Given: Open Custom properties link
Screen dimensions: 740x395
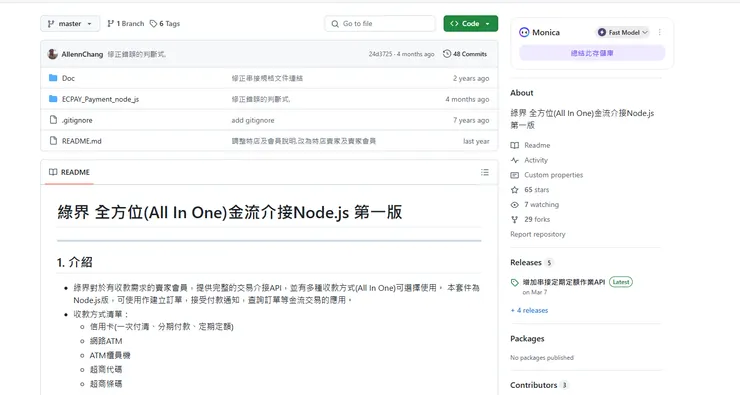Looking at the screenshot, I should point(554,175).
